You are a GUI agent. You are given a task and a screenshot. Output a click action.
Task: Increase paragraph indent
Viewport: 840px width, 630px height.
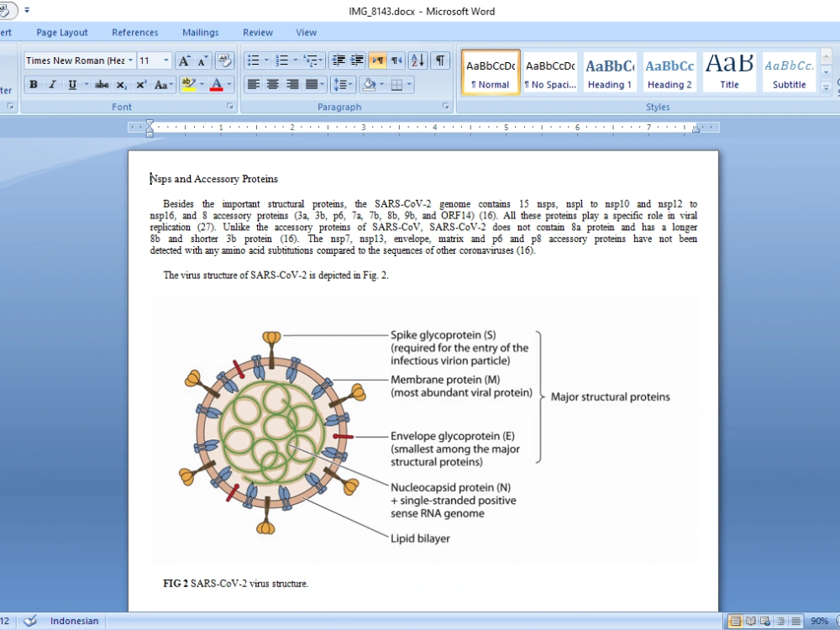pos(357,60)
